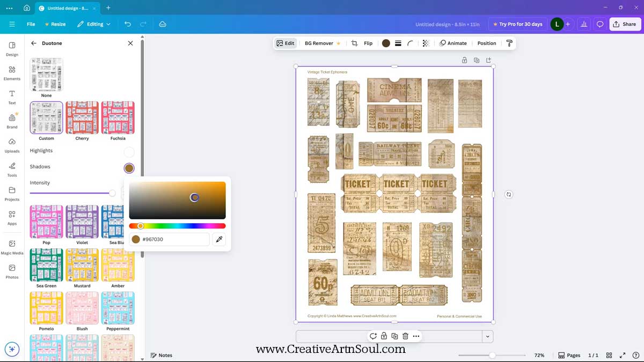The image size is (644, 362).
Task: Select the Text sidebar tool
Action: coord(12,97)
